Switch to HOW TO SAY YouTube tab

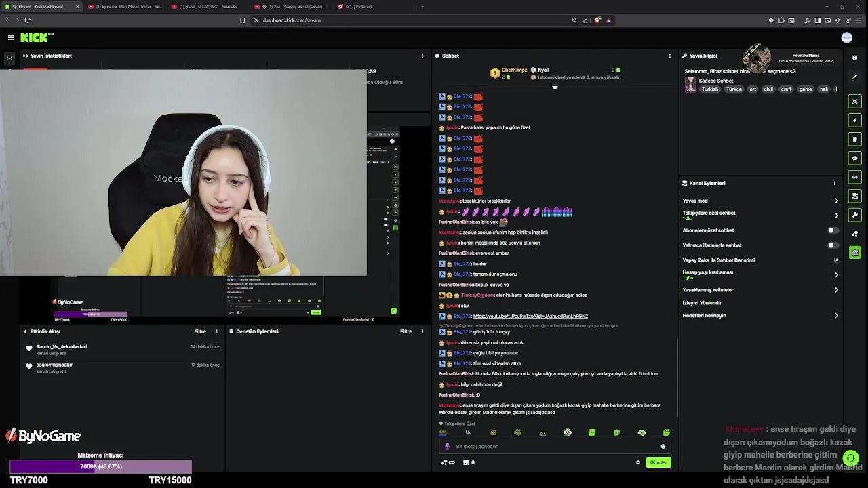[x=207, y=7]
